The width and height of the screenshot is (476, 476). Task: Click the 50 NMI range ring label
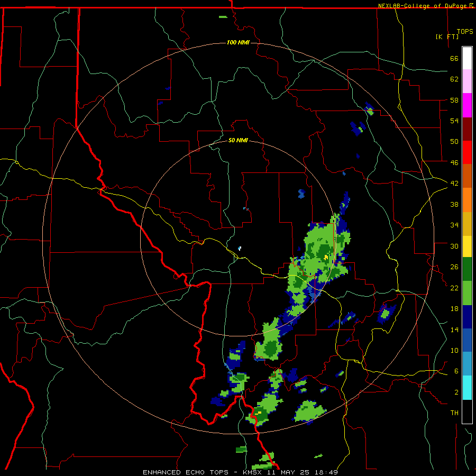click(x=238, y=140)
